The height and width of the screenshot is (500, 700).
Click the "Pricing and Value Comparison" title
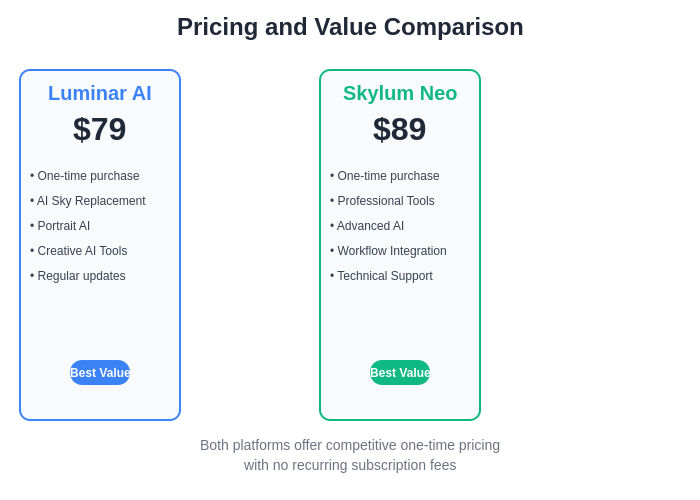pyautogui.click(x=350, y=27)
